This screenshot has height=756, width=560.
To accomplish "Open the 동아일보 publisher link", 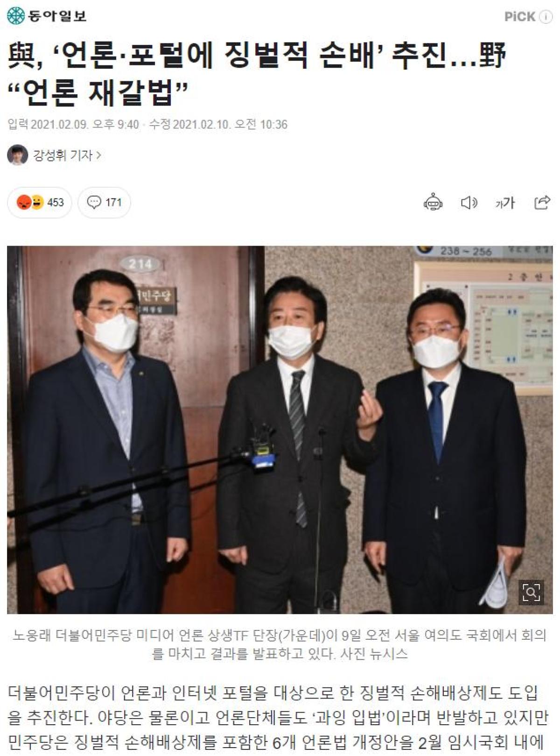I will 47,16.
